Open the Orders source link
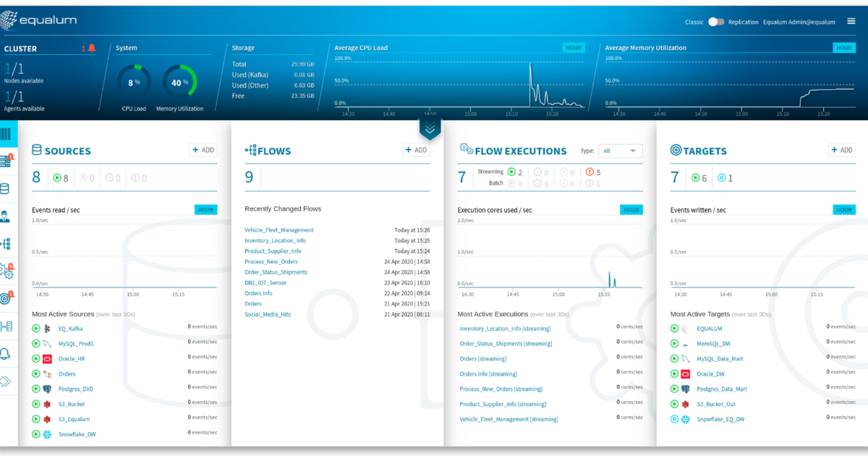 coord(67,374)
